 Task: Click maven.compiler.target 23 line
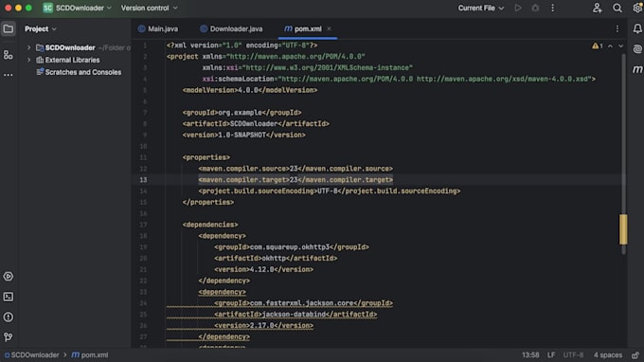(295, 179)
